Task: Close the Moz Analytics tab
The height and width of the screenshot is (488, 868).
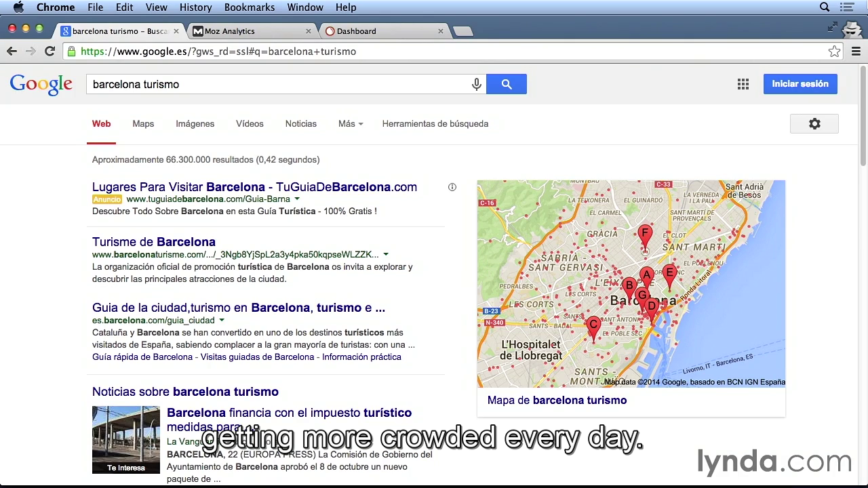Action: (x=309, y=31)
